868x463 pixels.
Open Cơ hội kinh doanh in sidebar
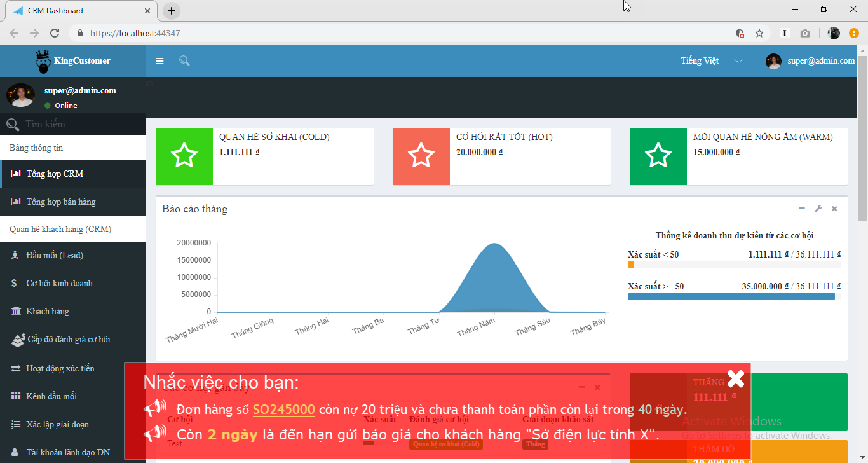(x=73, y=283)
